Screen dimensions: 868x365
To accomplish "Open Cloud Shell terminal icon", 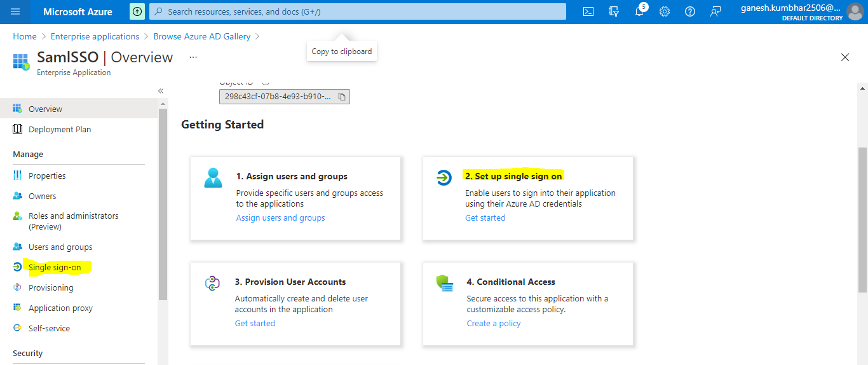I will (x=588, y=11).
